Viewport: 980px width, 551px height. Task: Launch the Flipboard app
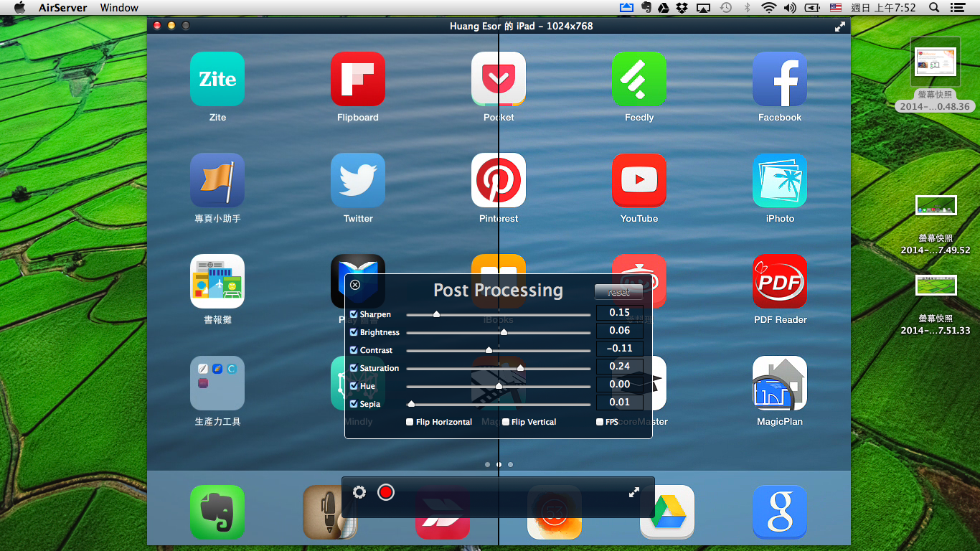[358, 79]
